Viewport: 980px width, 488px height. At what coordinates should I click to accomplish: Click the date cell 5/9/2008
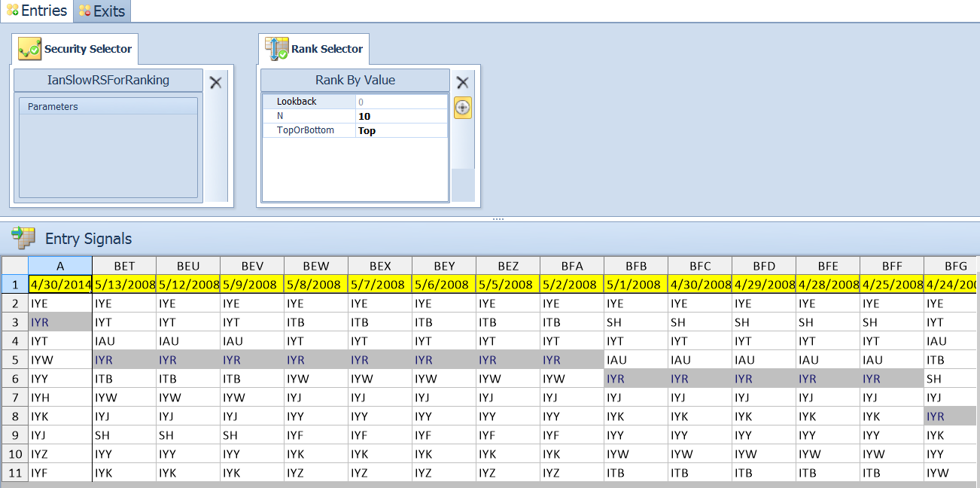click(252, 285)
